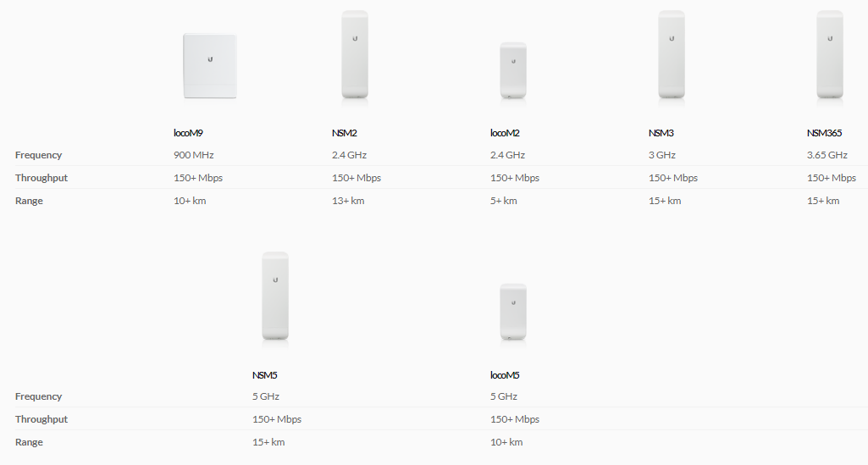This screenshot has height=465, width=868.
Task: Open the NSM5 model name link
Action: pos(264,374)
